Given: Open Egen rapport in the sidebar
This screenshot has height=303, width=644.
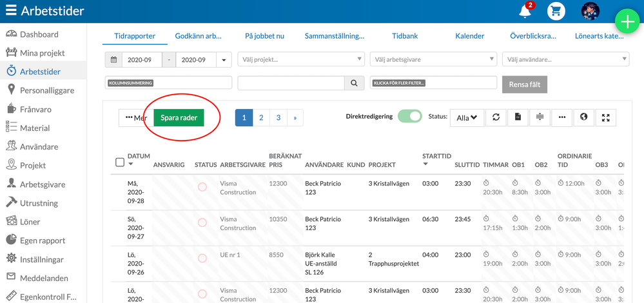Looking at the screenshot, I should (x=43, y=240).
